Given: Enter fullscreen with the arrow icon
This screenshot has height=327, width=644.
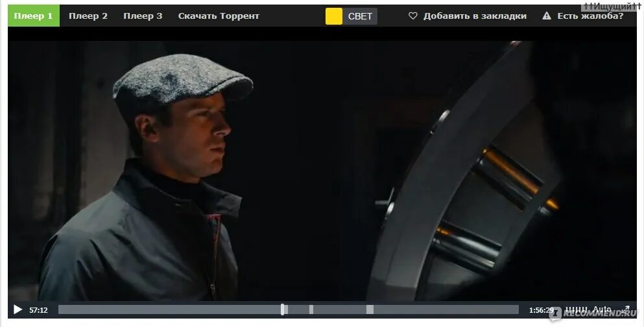Looking at the screenshot, I should (x=626, y=309).
